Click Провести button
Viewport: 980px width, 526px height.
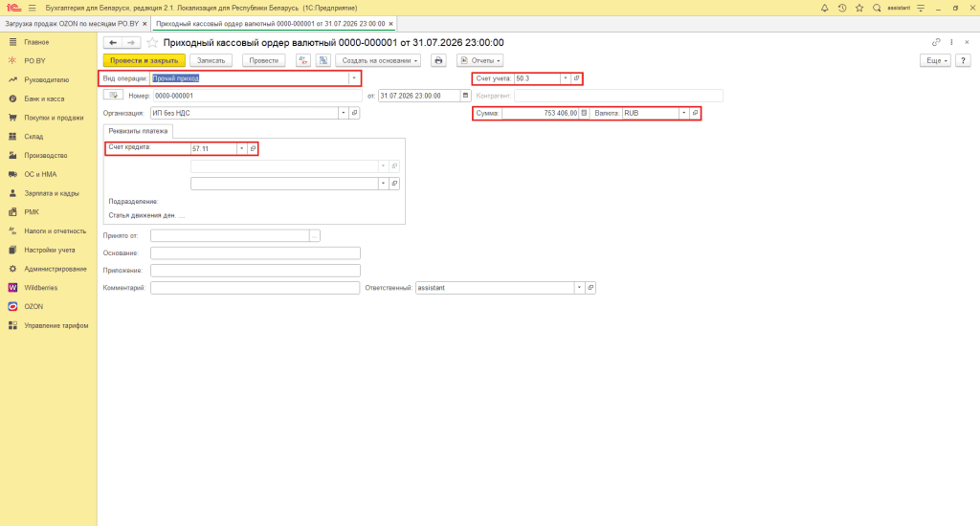coord(264,60)
